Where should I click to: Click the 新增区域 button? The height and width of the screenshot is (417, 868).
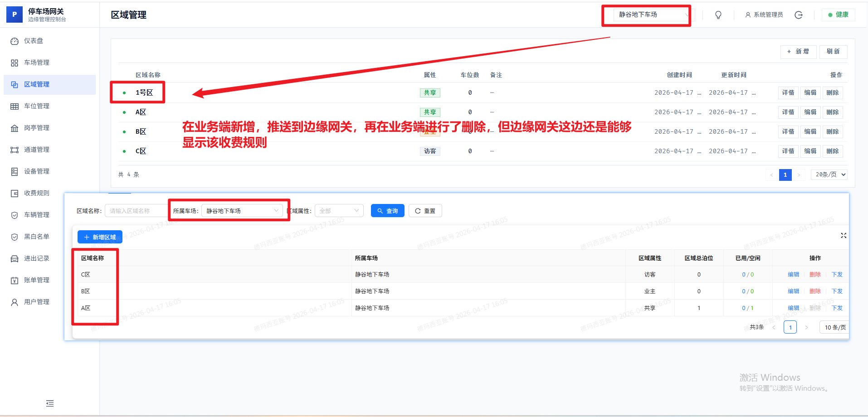(100, 237)
